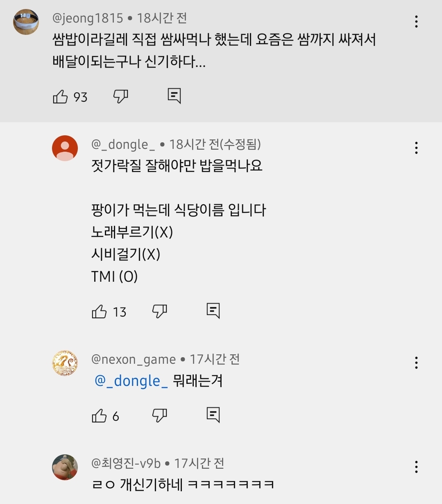The width and height of the screenshot is (442, 504).
Task: Dislike the @nexon_game reply
Action: pos(159,416)
